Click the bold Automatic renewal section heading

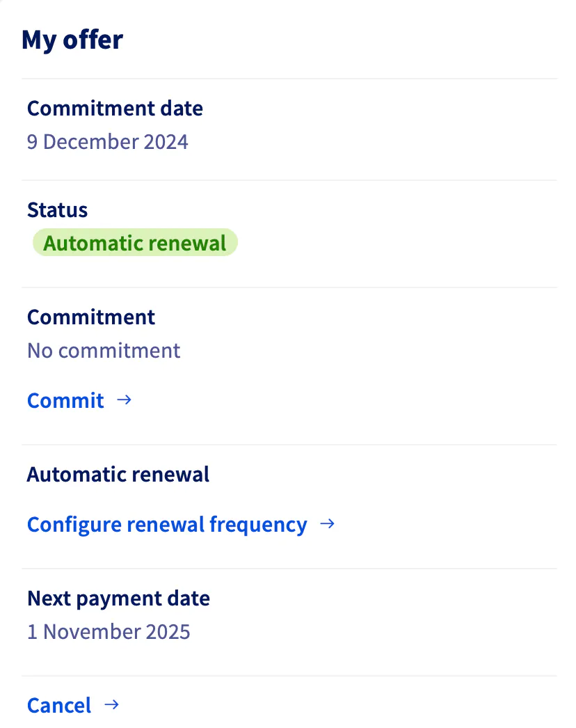point(118,475)
